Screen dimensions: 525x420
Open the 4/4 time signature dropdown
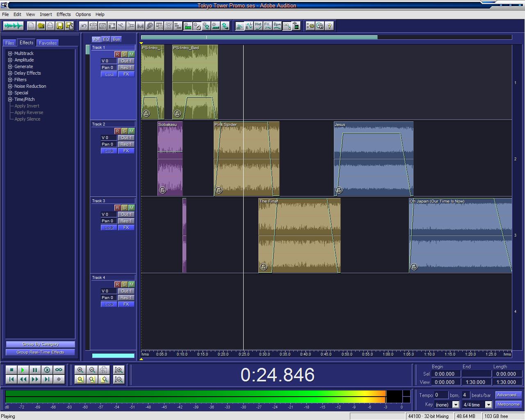point(488,404)
